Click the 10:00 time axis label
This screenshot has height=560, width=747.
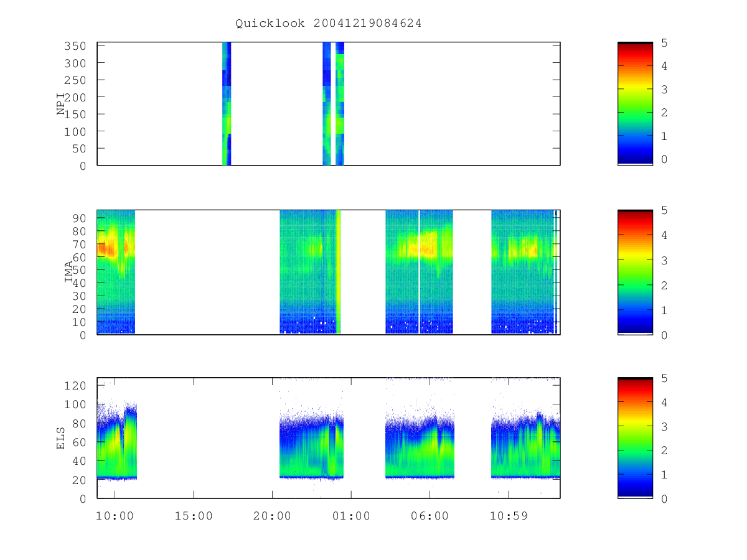tap(115, 516)
